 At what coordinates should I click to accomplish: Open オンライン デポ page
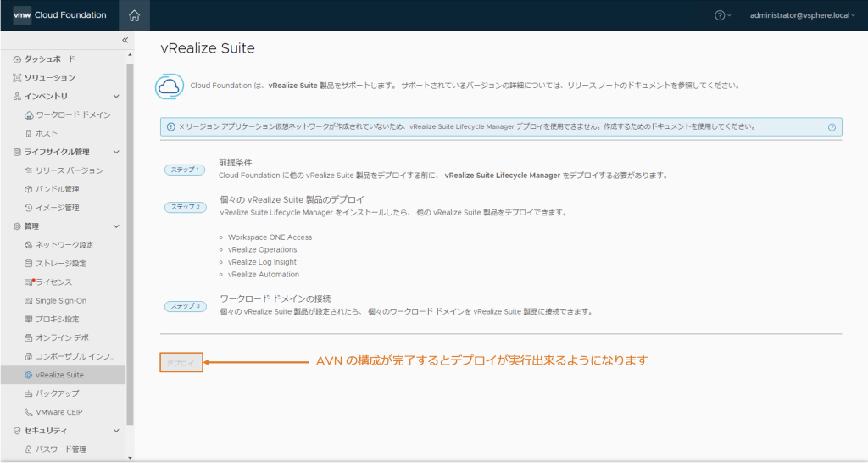pyautogui.click(x=63, y=337)
